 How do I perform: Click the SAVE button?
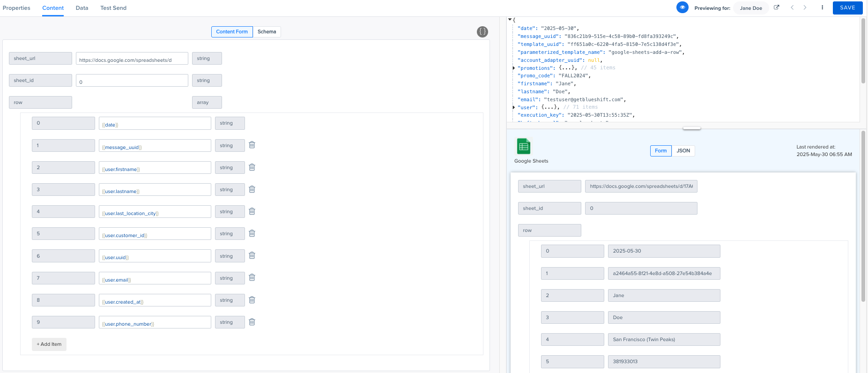click(847, 8)
